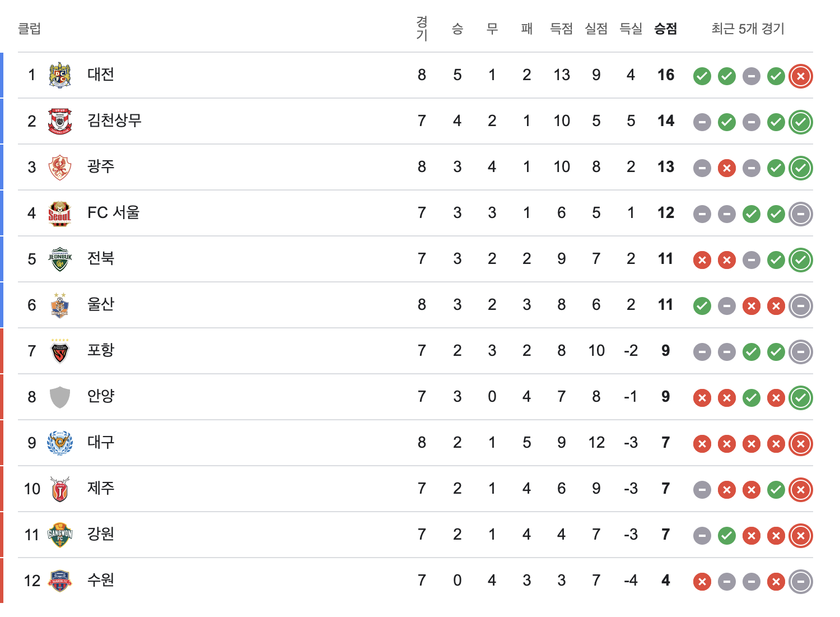Sort table by 승점 column header
Image resolution: width=840 pixels, height=617 pixels.
pyautogui.click(x=666, y=29)
